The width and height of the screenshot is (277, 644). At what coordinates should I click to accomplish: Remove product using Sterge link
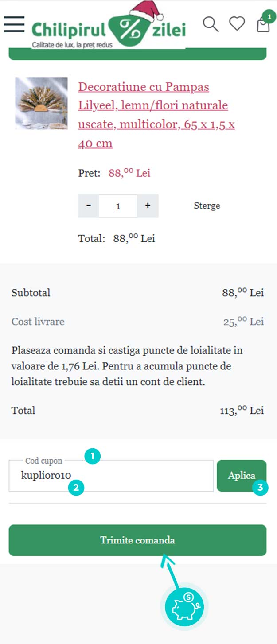(207, 206)
